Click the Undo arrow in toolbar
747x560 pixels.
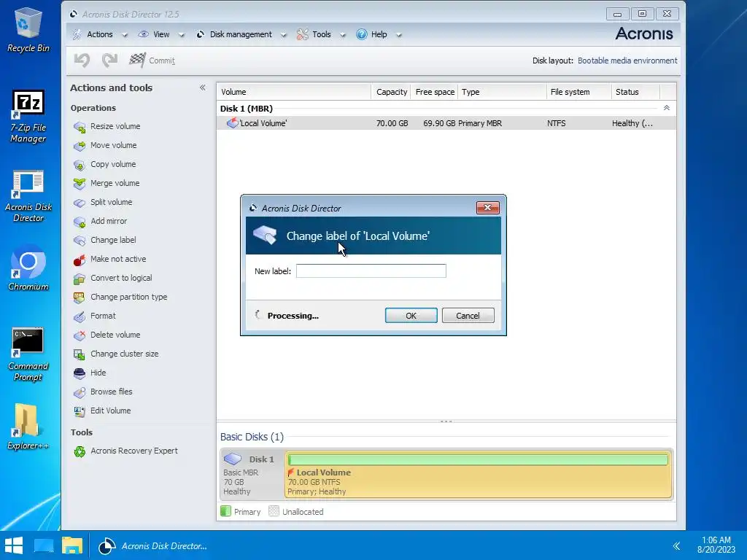pos(82,61)
